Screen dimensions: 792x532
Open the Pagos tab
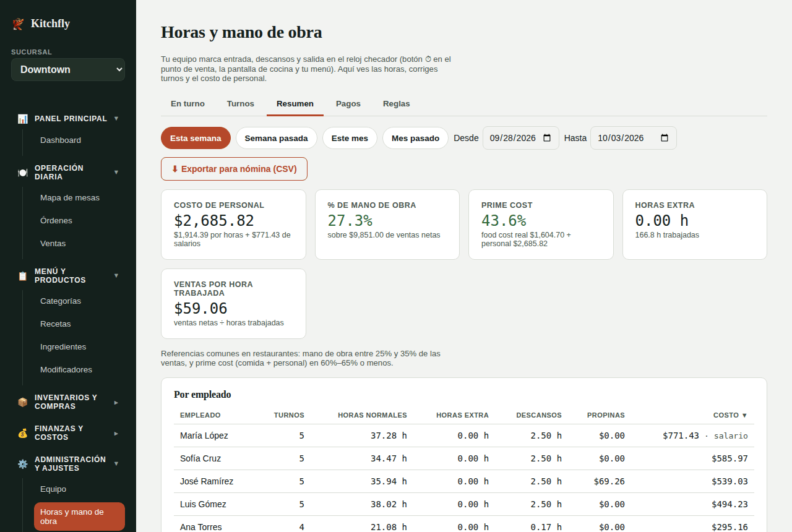click(348, 104)
